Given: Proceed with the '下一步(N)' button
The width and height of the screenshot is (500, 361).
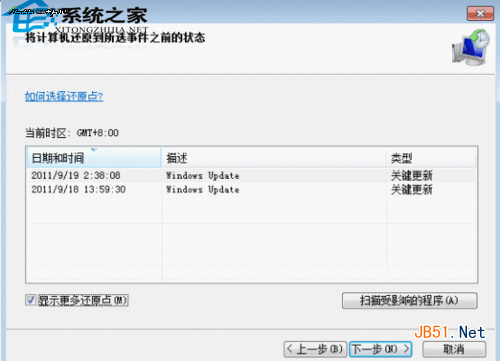Looking at the screenshot, I should tap(381, 349).
